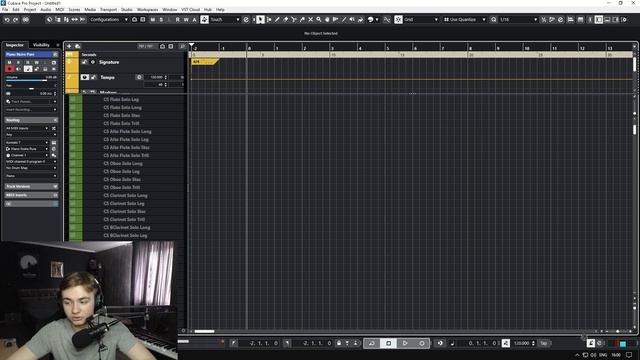
Task: Toggle global Read R in the toolbar
Action: [x=178, y=20]
